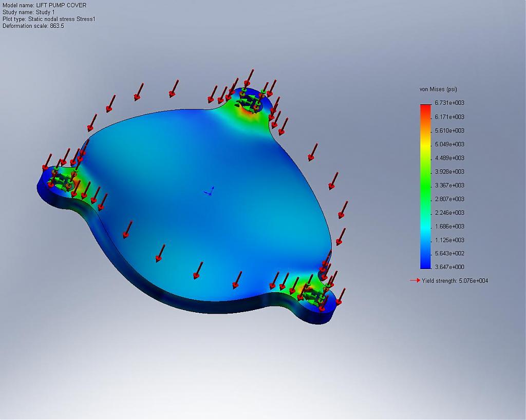Click the 1.125e+003 legend value
Image resolution: width=526 pixels, height=420 pixels.
pos(449,240)
